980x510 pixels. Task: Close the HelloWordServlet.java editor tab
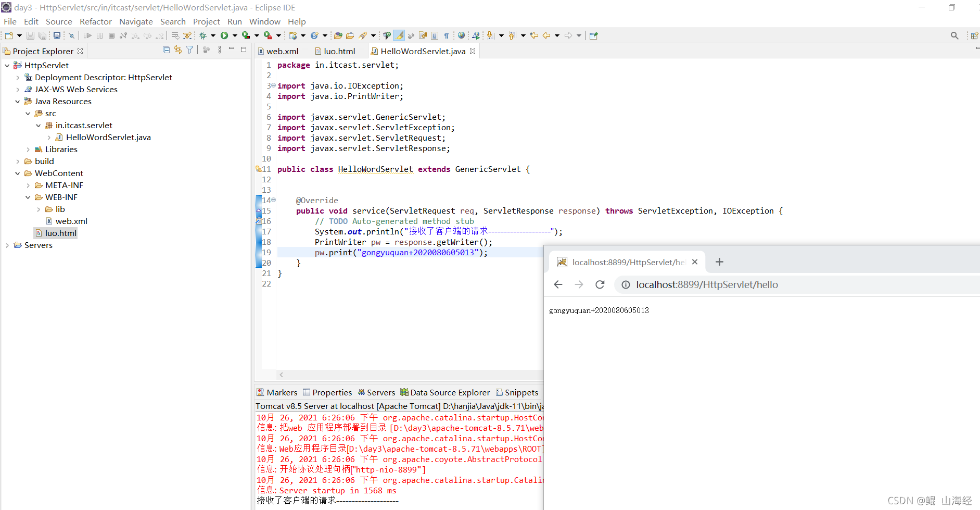coord(473,51)
